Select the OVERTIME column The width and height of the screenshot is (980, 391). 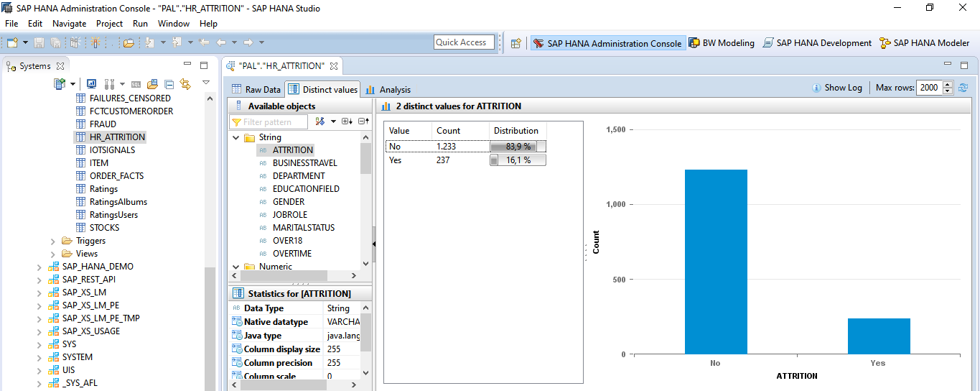coord(292,254)
